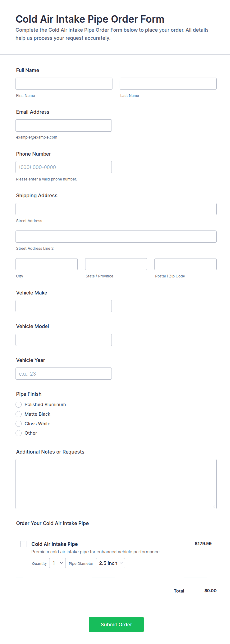Click the Additional Notes text area
This screenshot has height=644, width=230.
pos(116,484)
